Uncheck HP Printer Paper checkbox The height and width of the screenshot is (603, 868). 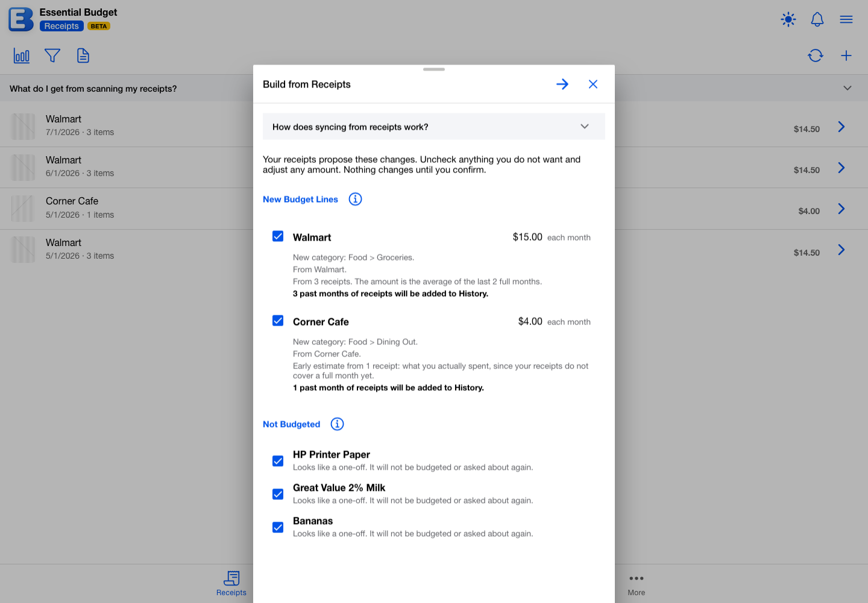(278, 461)
